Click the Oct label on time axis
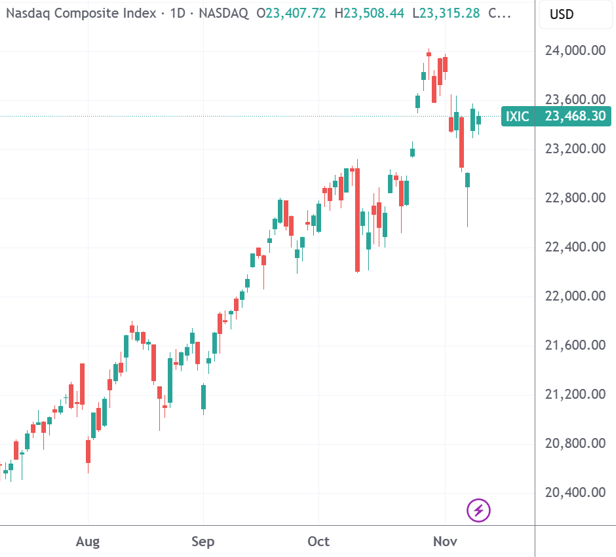The image size is (616, 557). tap(318, 541)
